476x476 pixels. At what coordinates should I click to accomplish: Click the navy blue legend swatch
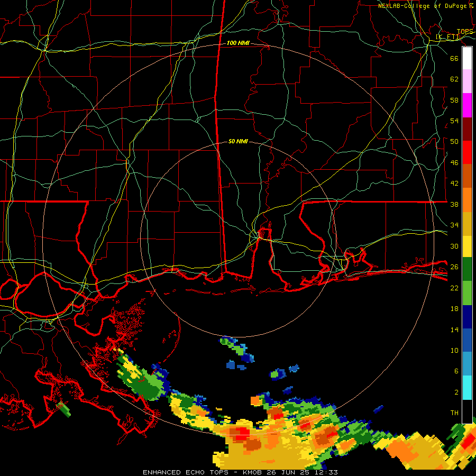tap(467, 317)
